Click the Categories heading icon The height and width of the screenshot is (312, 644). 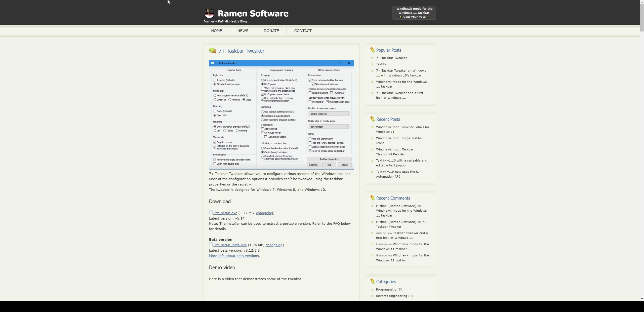click(372, 281)
